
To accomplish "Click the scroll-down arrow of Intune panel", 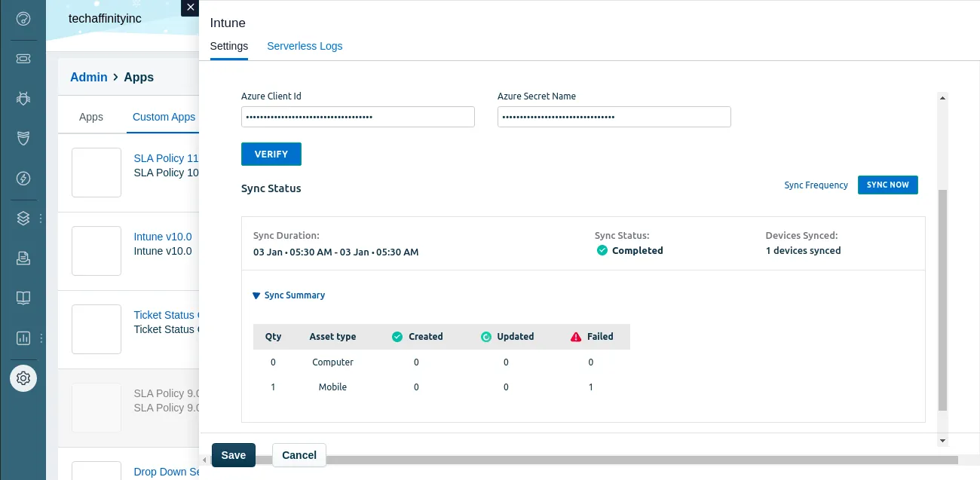I will point(942,440).
